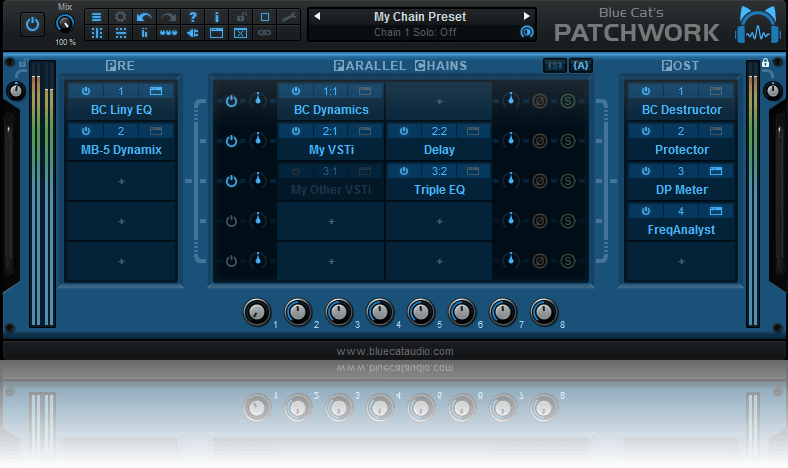Open Protector plugin window icon
The width and height of the screenshot is (788, 468).
716,131
